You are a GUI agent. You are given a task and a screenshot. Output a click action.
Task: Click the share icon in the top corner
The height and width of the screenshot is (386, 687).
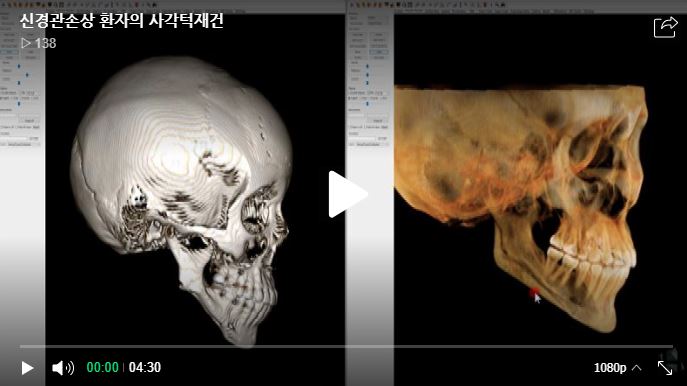tap(665, 27)
